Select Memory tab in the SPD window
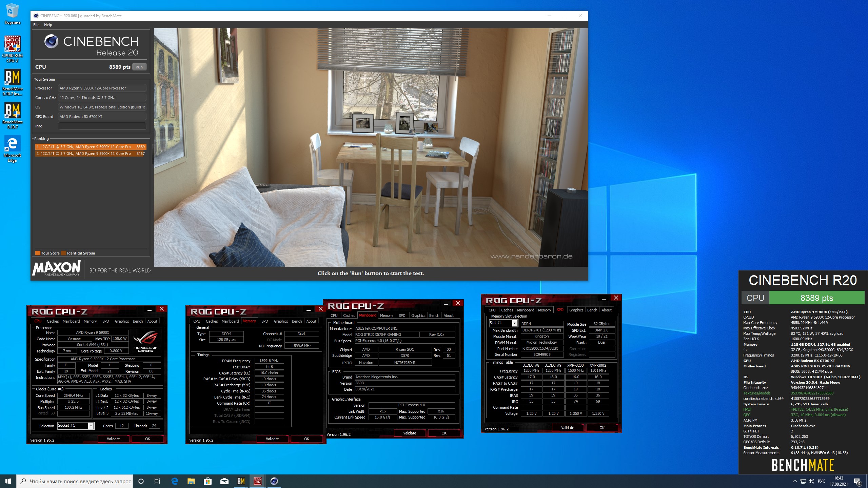Image resolution: width=868 pixels, height=488 pixels. (545, 310)
